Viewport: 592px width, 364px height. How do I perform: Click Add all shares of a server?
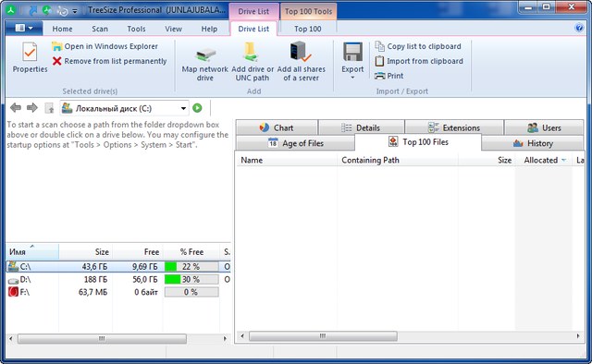301,62
